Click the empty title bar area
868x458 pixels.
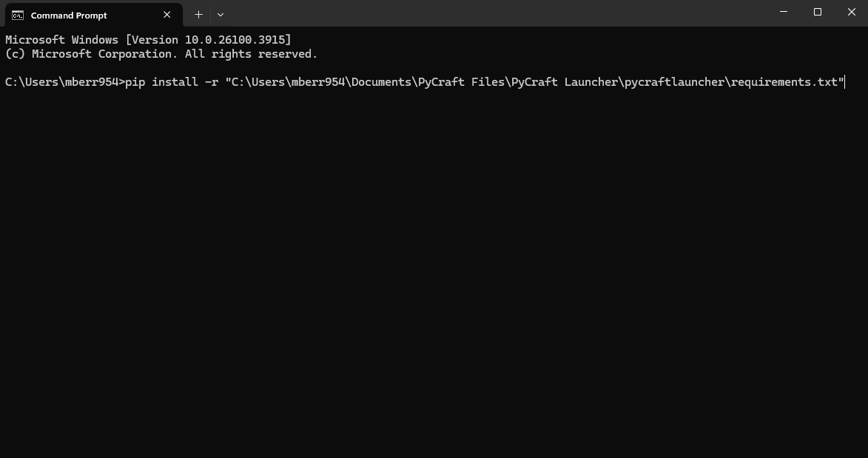498,13
